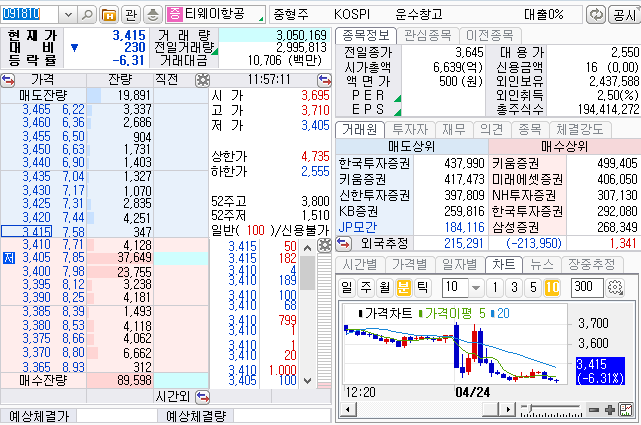Click the chart scroll left arrow
The width and height of the screenshot is (641, 425).
click(348, 409)
